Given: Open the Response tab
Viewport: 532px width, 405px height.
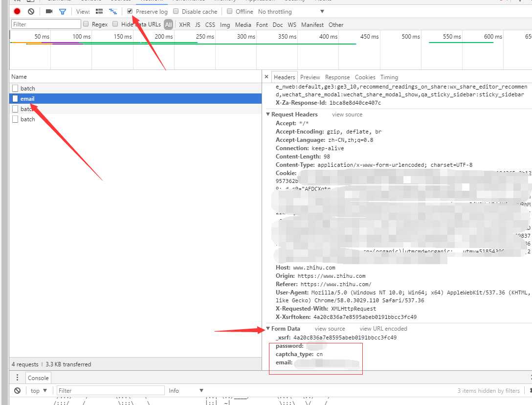Looking at the screenshot, I should 337,77.
